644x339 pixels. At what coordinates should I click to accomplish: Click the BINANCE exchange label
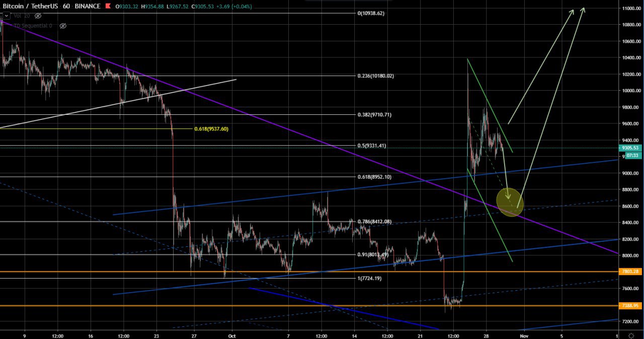[87, 6]
